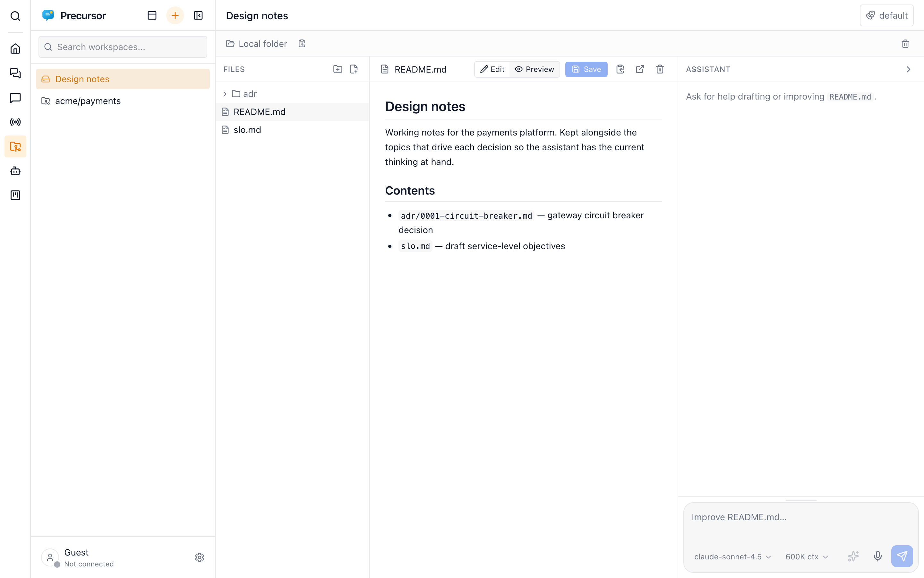Open slo.md in file list
Viewport: 924px width, 578px height.
(x=292, y=130)
